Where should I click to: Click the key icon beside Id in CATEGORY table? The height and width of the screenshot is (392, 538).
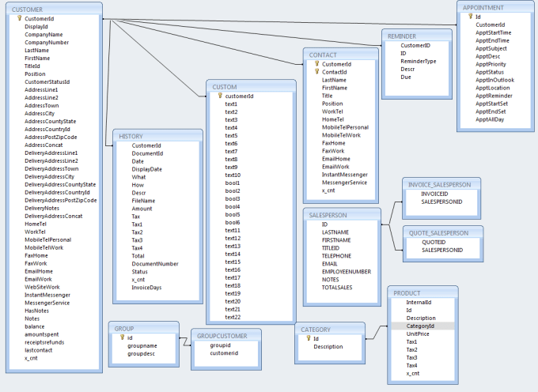pyautogui.click(x=309, y=338)
